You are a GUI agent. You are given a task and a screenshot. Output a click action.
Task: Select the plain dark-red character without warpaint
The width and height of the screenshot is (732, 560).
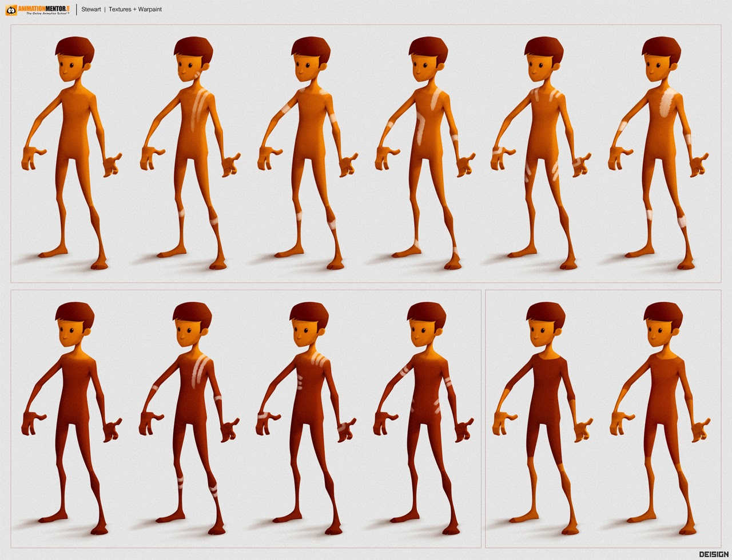tap(72, 418)
